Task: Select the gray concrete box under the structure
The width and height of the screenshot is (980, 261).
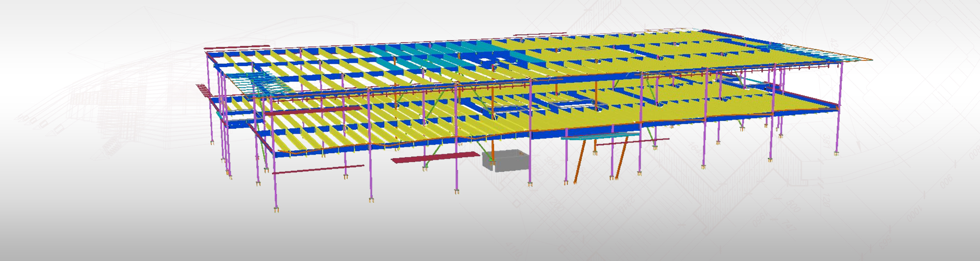Action: 506,161
